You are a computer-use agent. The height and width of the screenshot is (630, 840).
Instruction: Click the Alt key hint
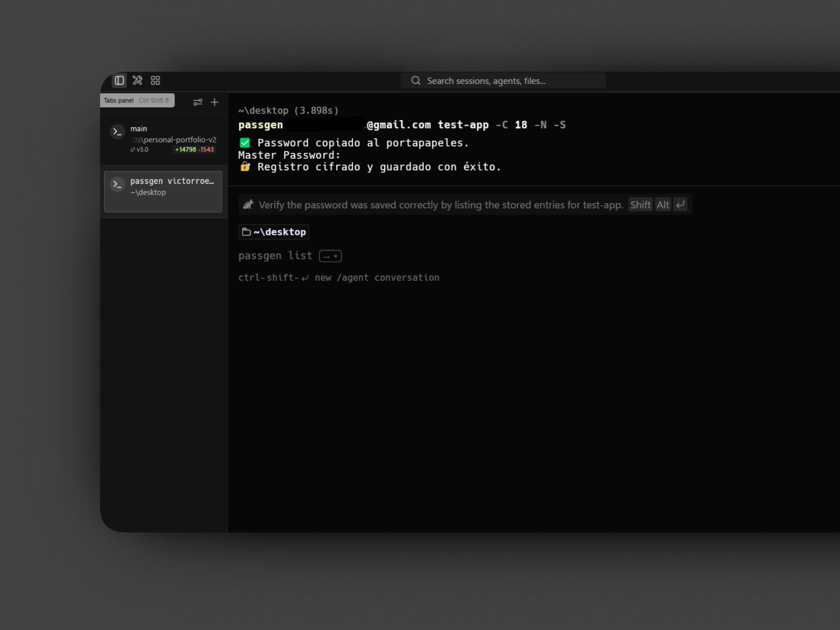[663, 205]
